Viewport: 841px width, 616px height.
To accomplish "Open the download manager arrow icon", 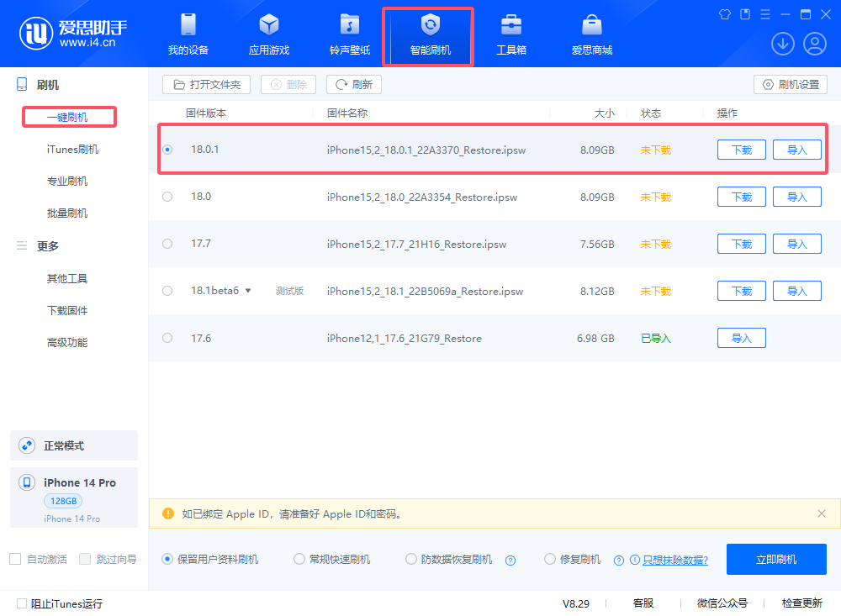I will coord(782,44).
